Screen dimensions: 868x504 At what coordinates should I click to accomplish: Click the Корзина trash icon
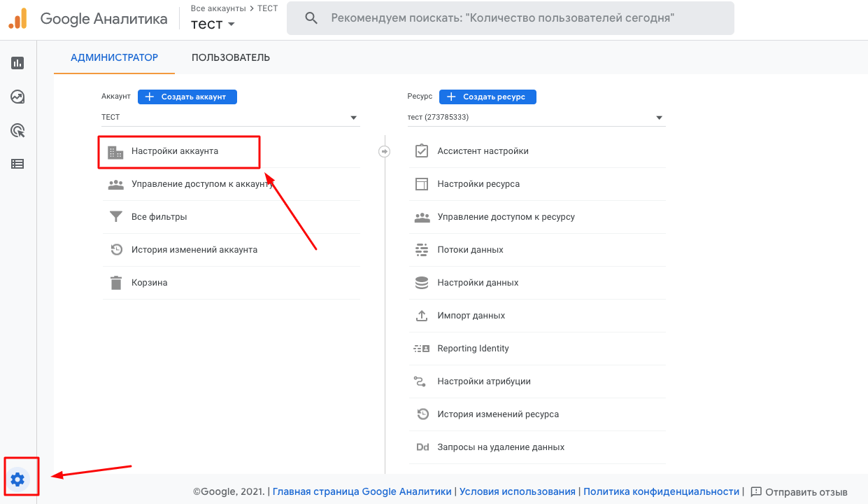coord(115,283)
